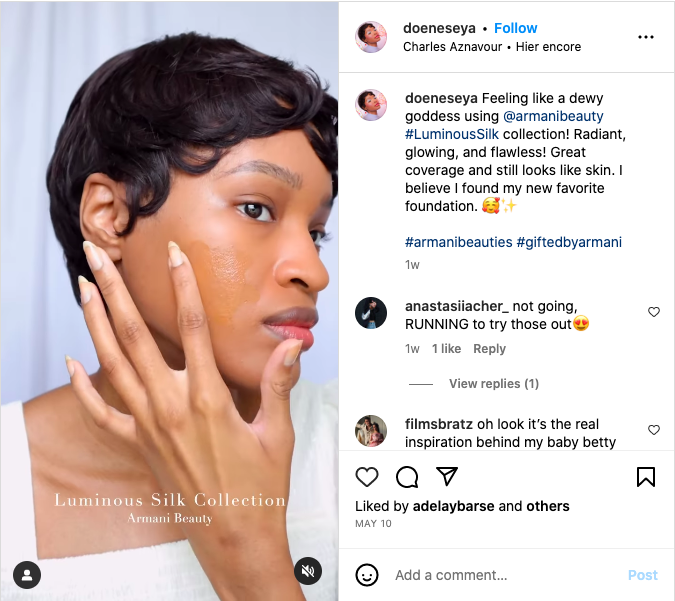Like filmsbratz comment
The image size is (675, 601).
coord(654,430)
